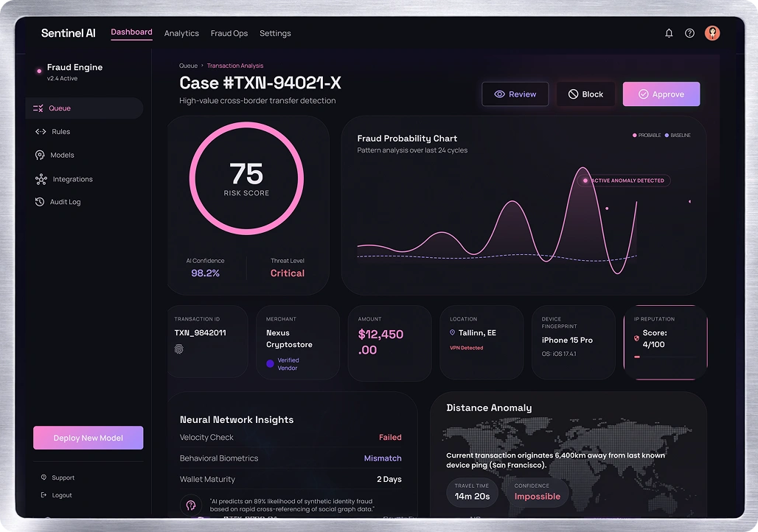Image resolution: width=758 pixels, height=532 pixels.
Task: Toggle the Baseline legend series
Action: [678, 136]
